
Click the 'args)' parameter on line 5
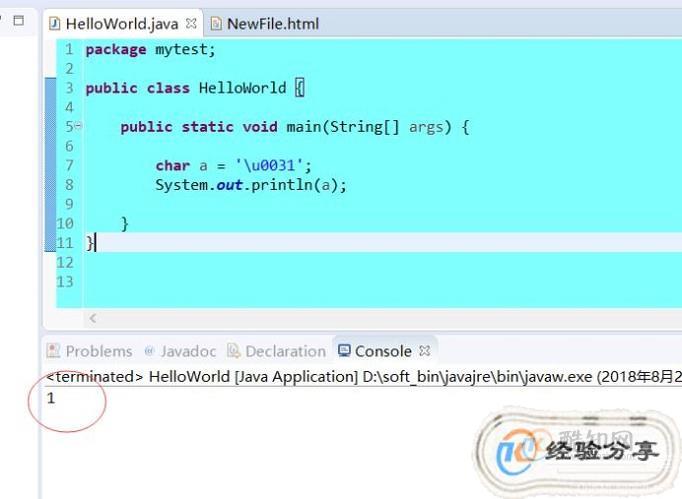pyautogui.click(x=430, y=127)
